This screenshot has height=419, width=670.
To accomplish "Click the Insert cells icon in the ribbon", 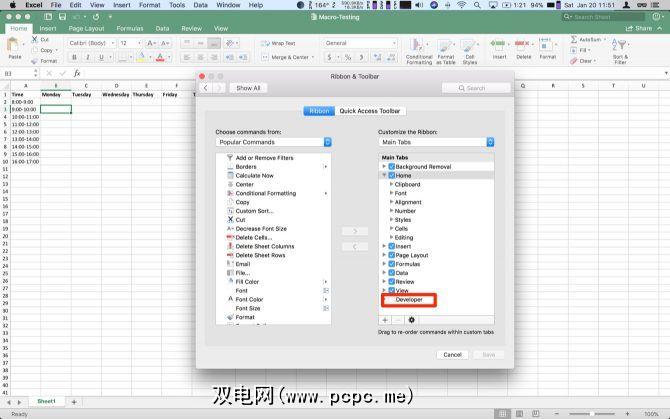I will click(x=498, y=44).
